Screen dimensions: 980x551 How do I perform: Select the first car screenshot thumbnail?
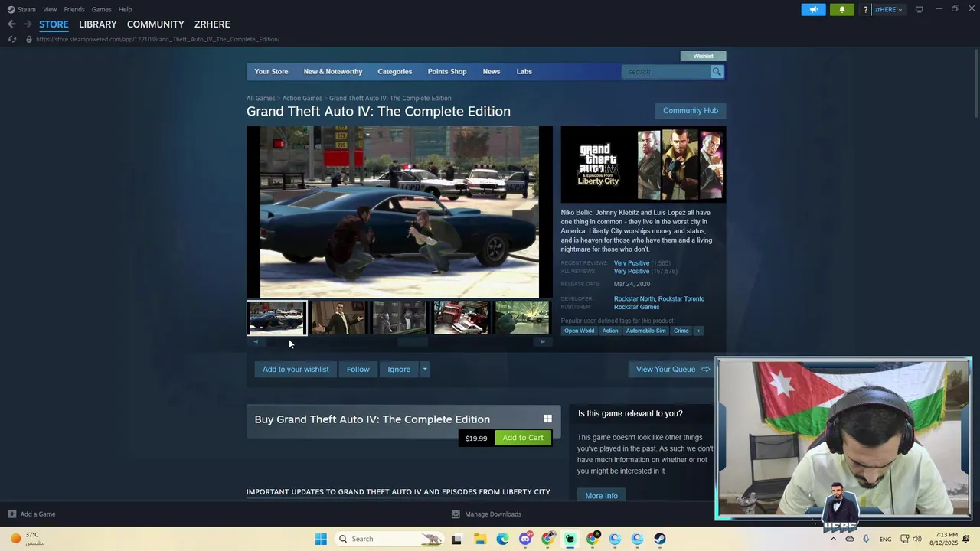tap(276, 318)
